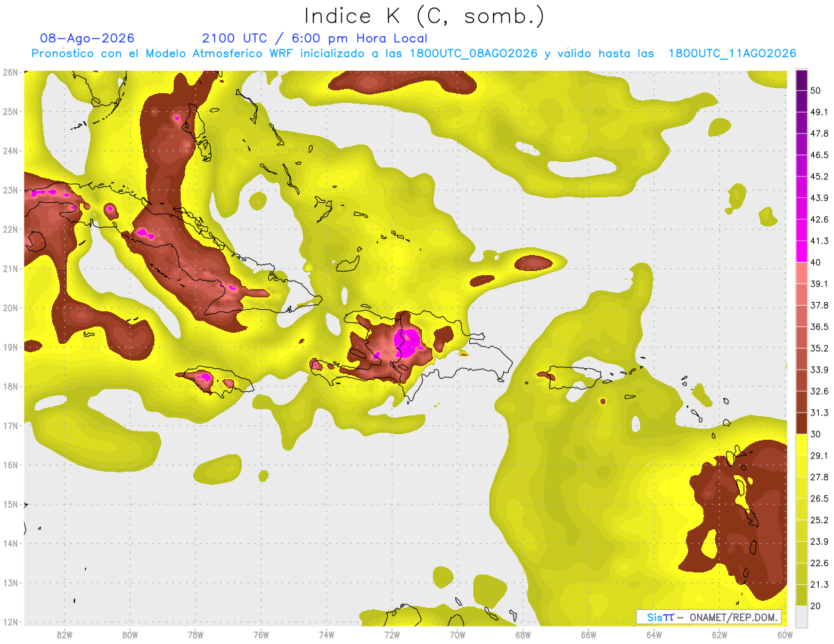Click the '30' colorbar label
This screenshot has height=644, width=834.
816,434
